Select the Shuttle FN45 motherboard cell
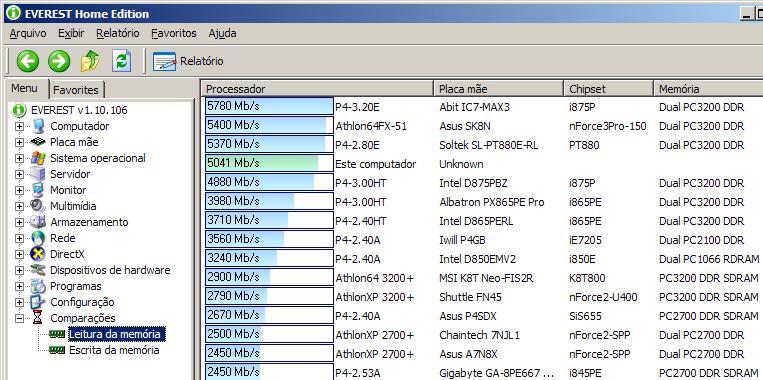 (470, 297)
